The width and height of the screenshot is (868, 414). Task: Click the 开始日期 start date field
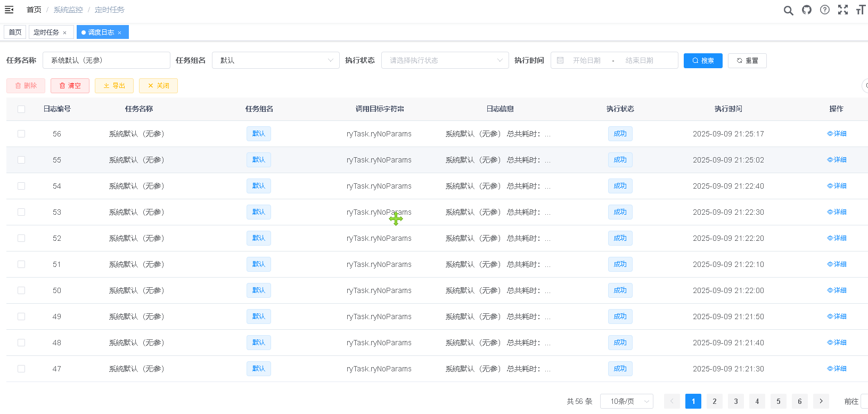click(587, 61)
